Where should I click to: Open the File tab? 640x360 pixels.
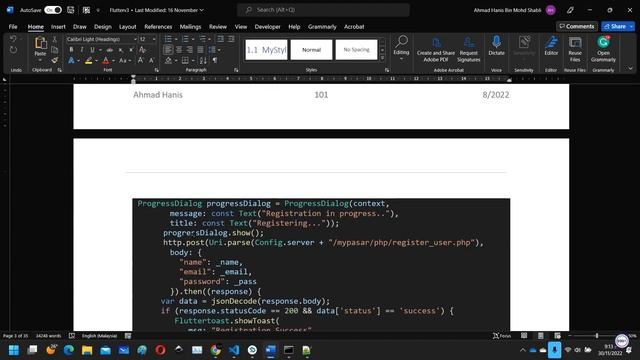[x=13, y=27]
